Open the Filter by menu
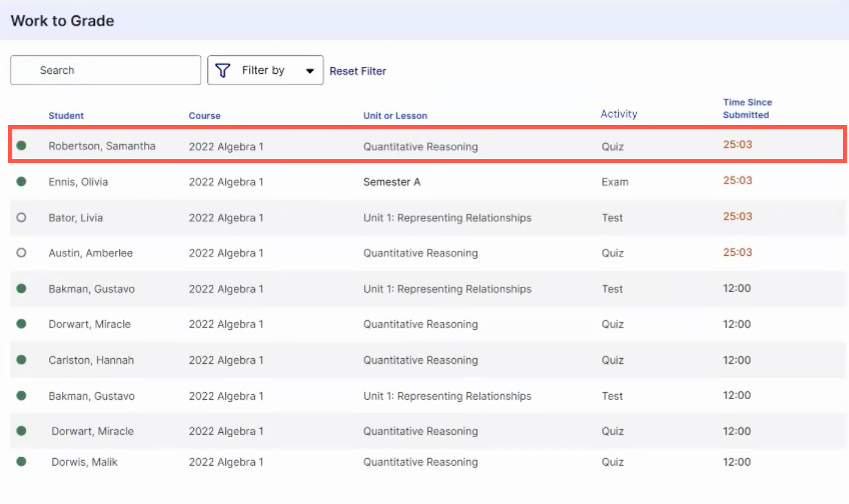 [x=264, y=70]
